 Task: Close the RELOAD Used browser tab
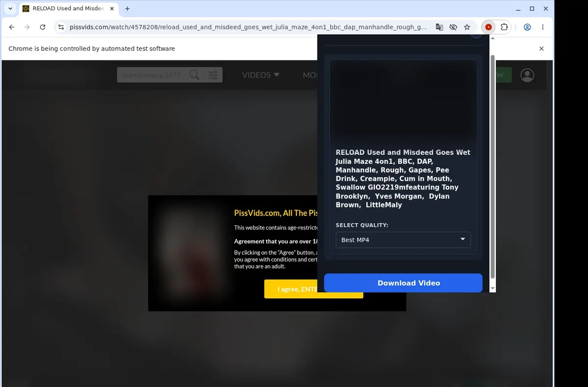click(x=111, y=8)
